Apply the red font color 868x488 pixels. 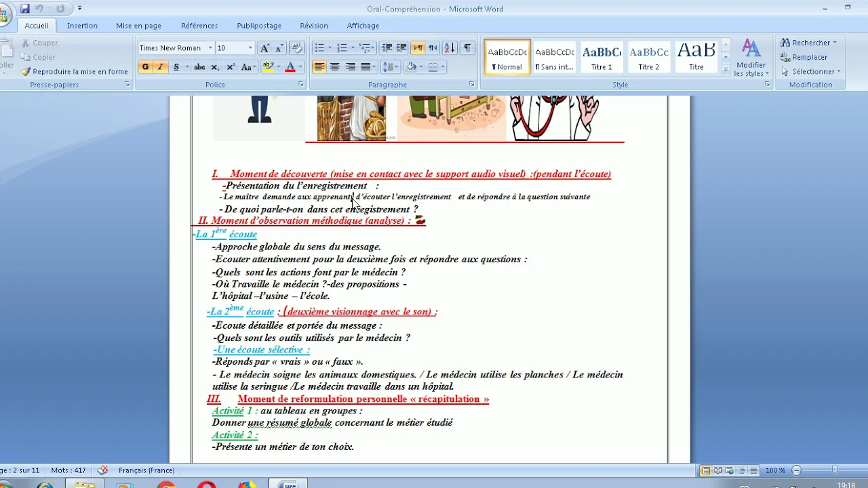point(290,67)
